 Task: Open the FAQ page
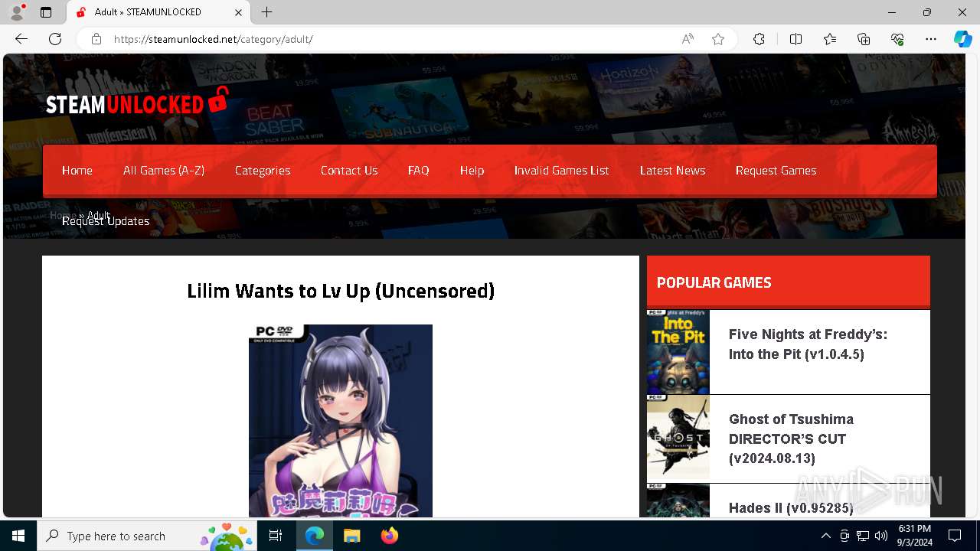(x=419, y=171)
